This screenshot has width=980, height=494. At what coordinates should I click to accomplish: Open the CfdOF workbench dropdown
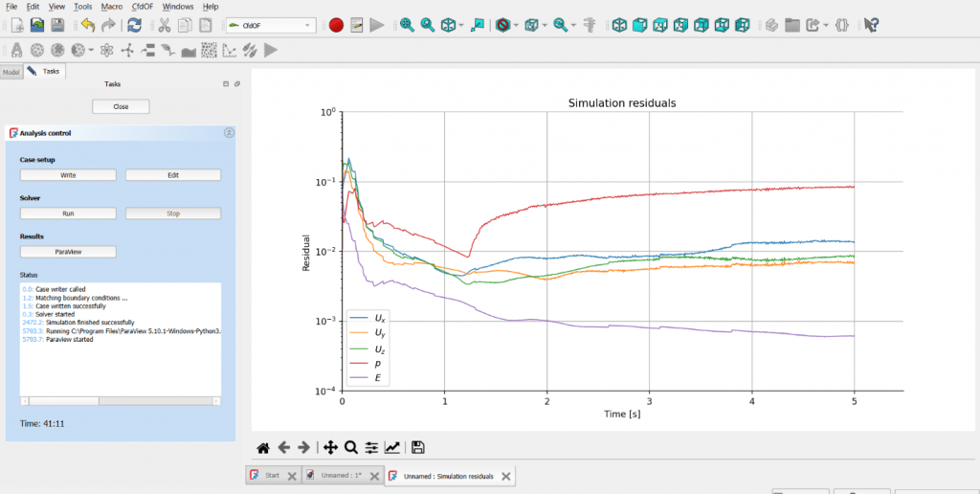tap(269, 25)
